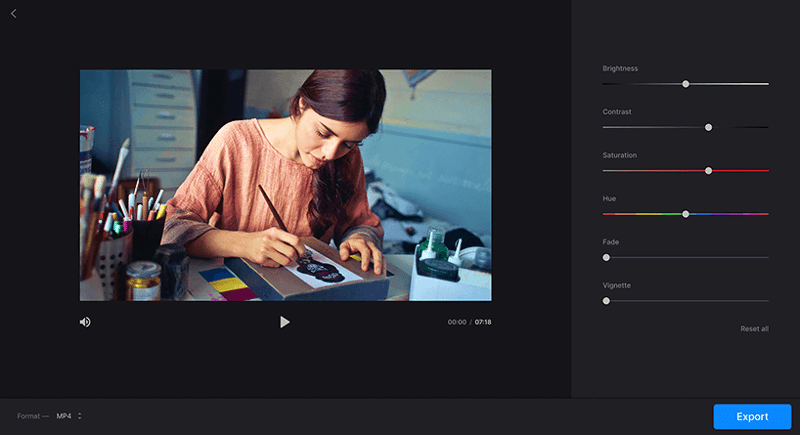Click the Vignette slider handle

point(606,301)
